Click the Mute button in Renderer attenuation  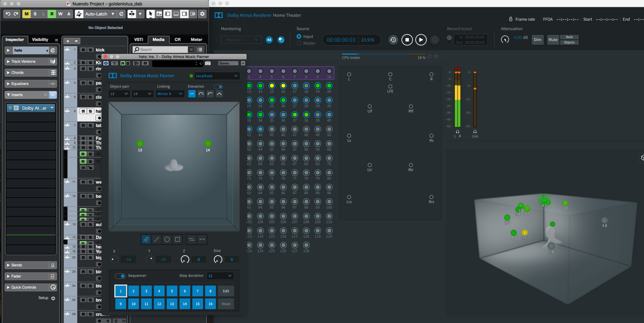(x=553, y=40)
